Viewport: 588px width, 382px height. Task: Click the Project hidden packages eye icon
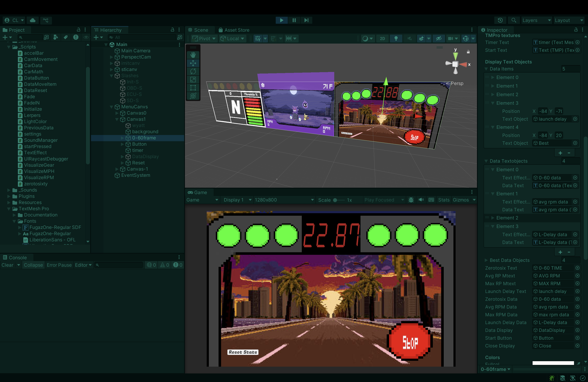click(x=86, y=37)
